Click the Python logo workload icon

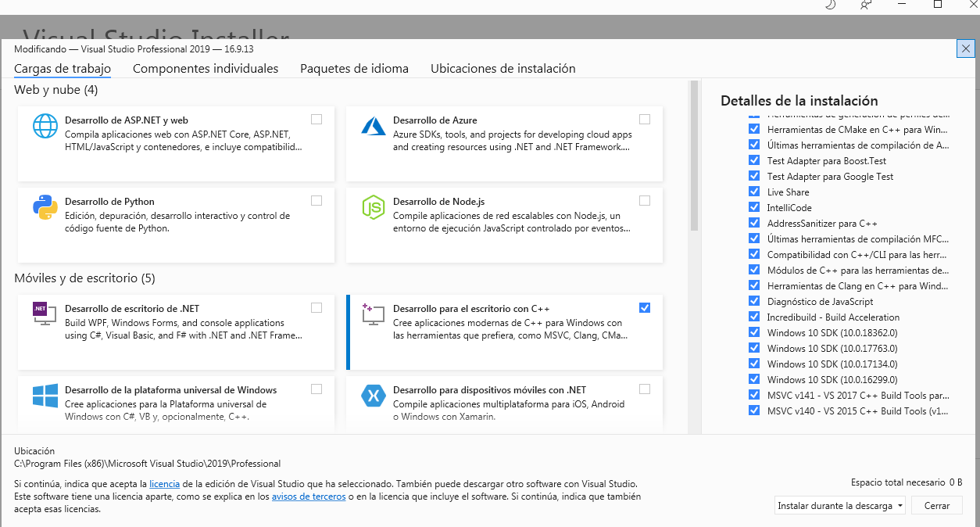point(45,207)
